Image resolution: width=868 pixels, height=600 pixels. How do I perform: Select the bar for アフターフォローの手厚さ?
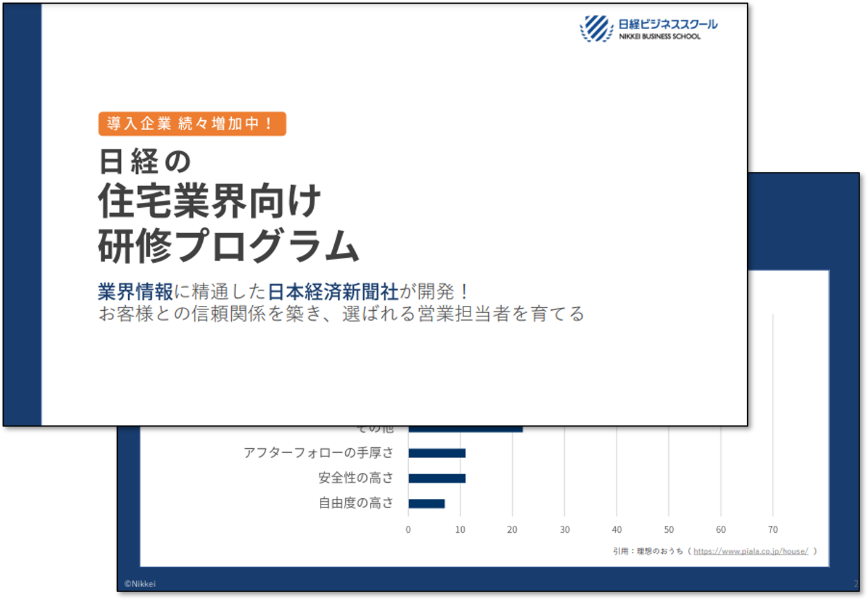[x=436, y=453]
